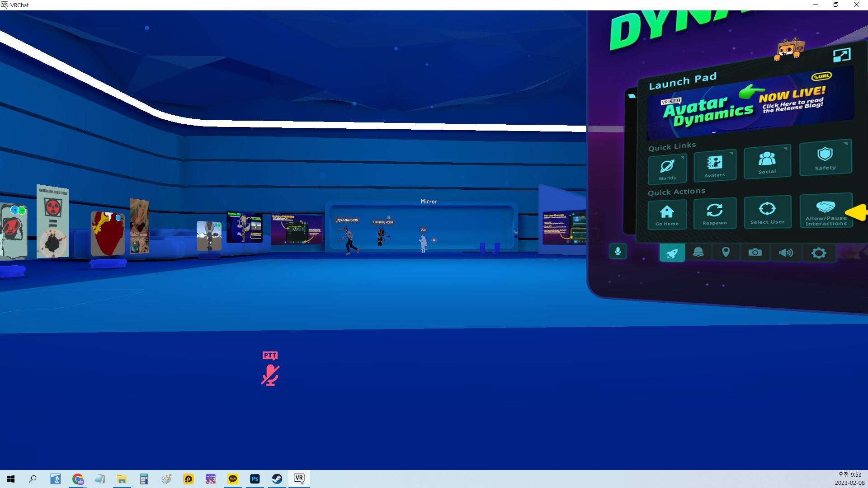Open the Windows Start menu

[11, 479]
